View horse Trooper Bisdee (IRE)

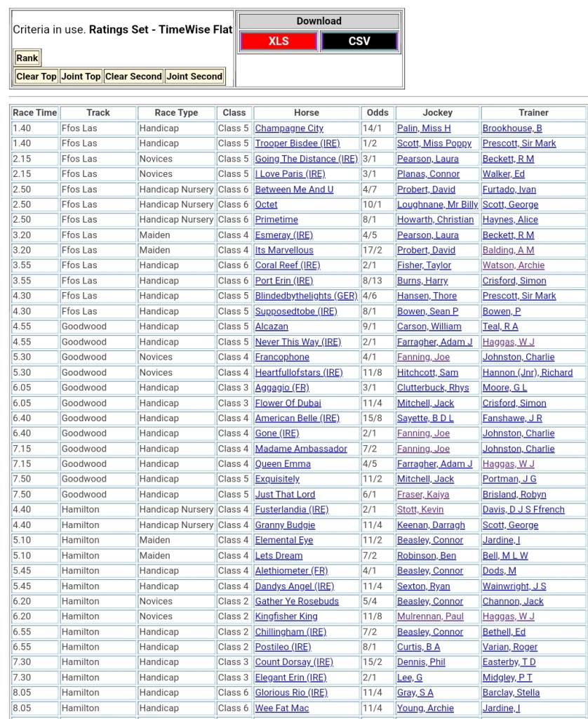297,143
